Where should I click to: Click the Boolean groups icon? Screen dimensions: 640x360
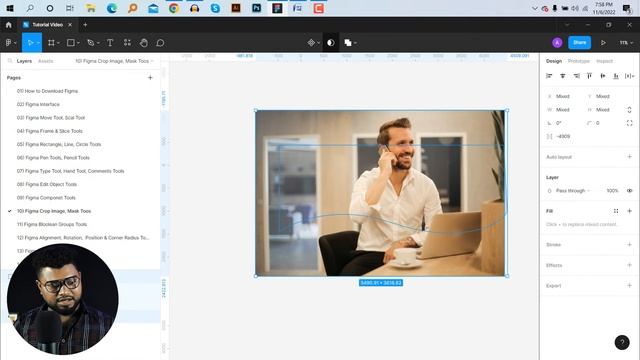coord(348,42)
